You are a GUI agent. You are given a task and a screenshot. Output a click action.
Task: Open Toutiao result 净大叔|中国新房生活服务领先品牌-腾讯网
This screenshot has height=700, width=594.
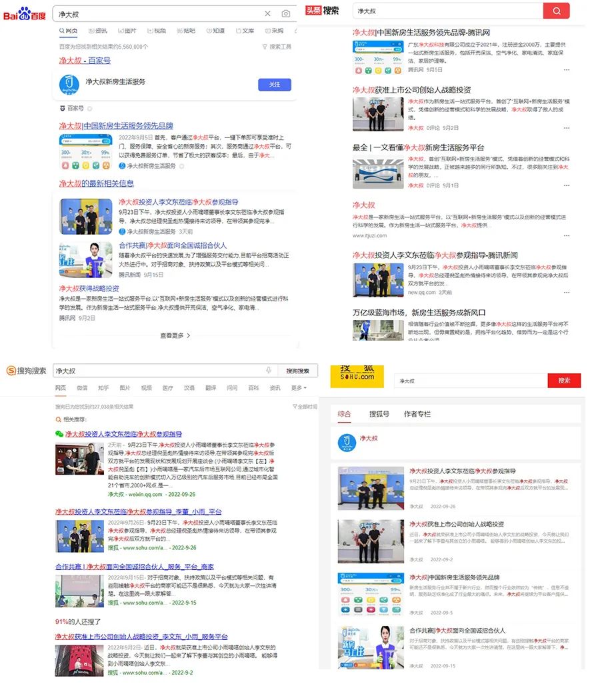[x=421, y=33]
